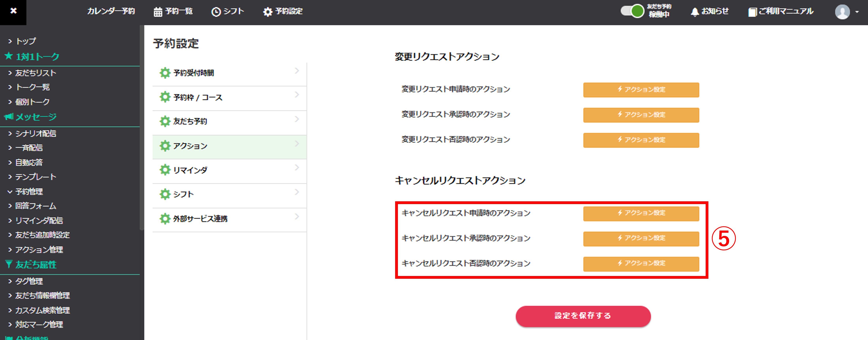The image size is (868, 340).
Task: Click the green gear icon for シフト setting
Action: pyautogui.click(x=165, y=194)
